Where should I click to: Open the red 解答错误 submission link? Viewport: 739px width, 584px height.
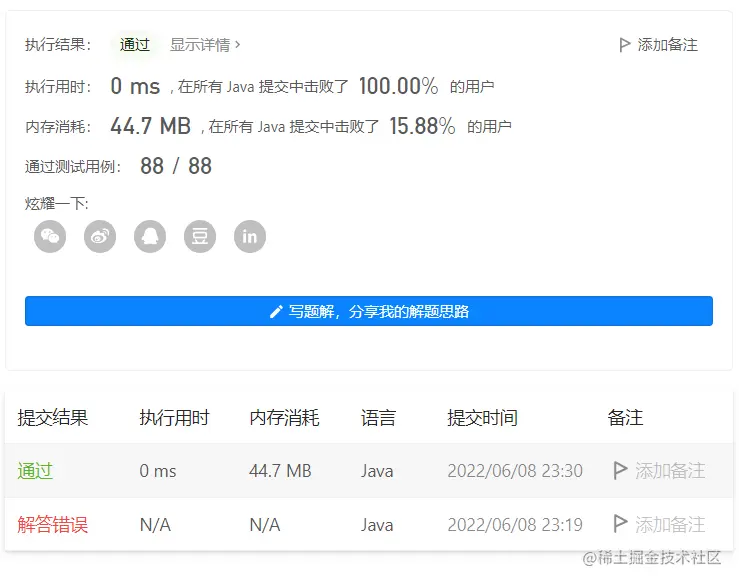tap(53, 524)
